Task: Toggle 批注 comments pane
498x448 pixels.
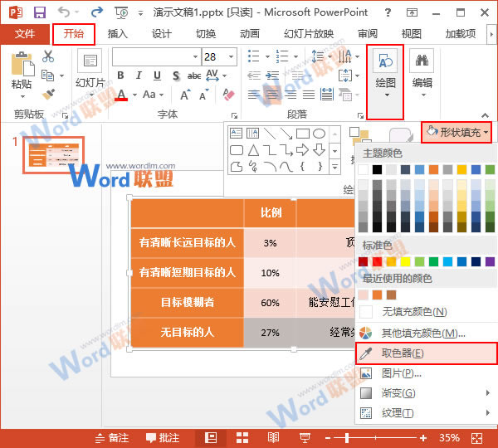Action: (x=163, y=438)
